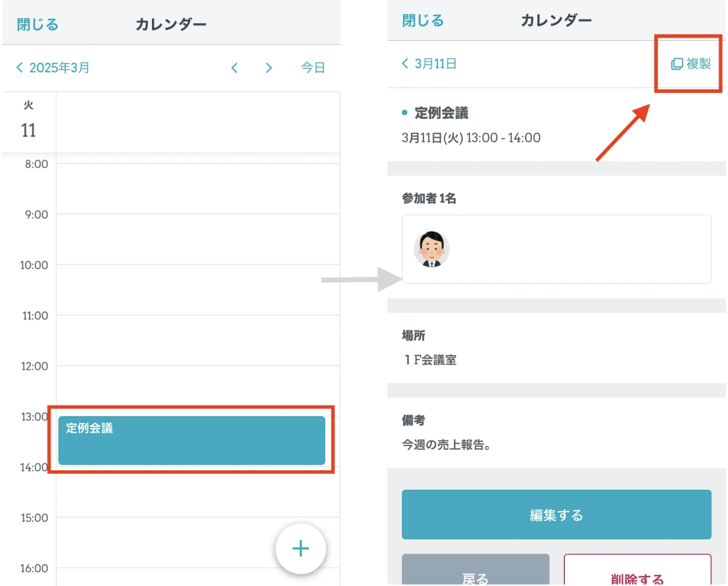This screenshot has width=728, height=586.
Task: Select the empty 11:00 time slot
Action: click(198, 340)
